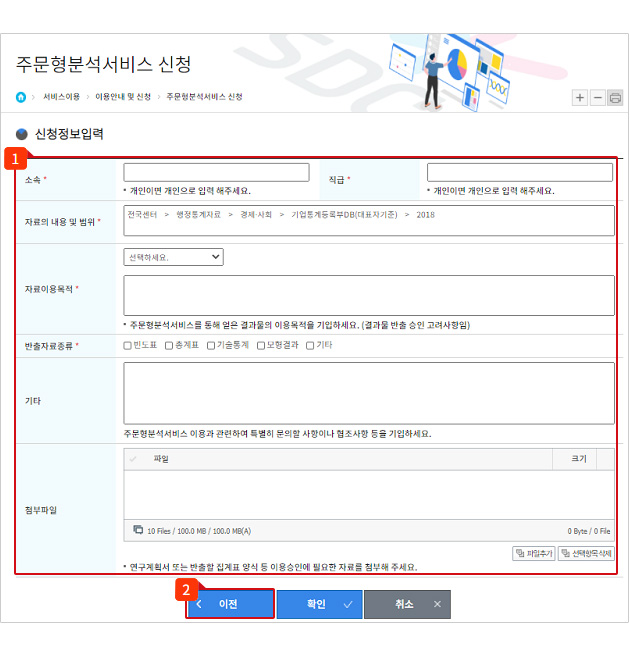Check the 모형결과 checkbox

[261, 345]
